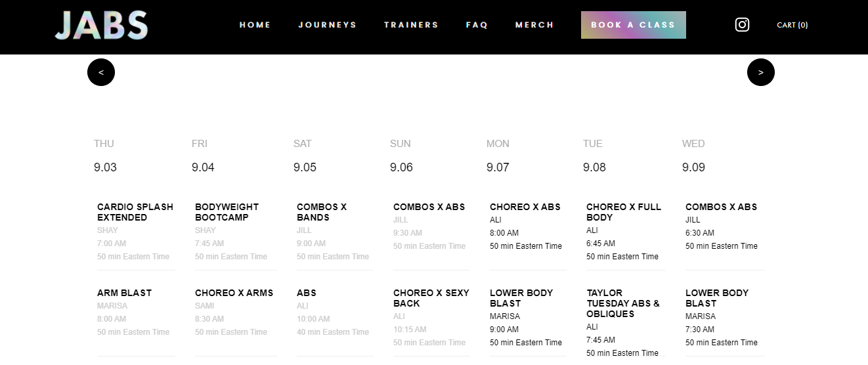Open the Journeys menu item
868x365 pixels.
328,25
